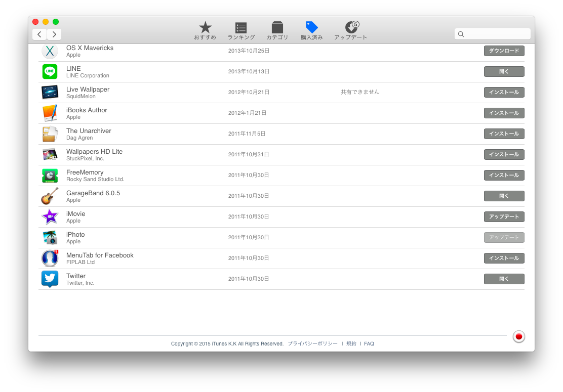Click the FreeMemory title
The height and width of the screenshot is (392, 563).
85,172
